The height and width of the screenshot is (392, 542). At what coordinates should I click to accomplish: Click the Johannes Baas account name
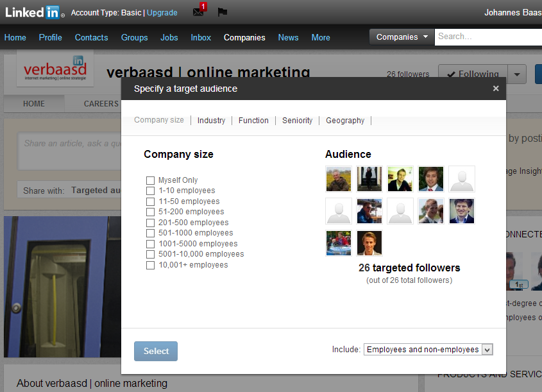tap(513, 12)
